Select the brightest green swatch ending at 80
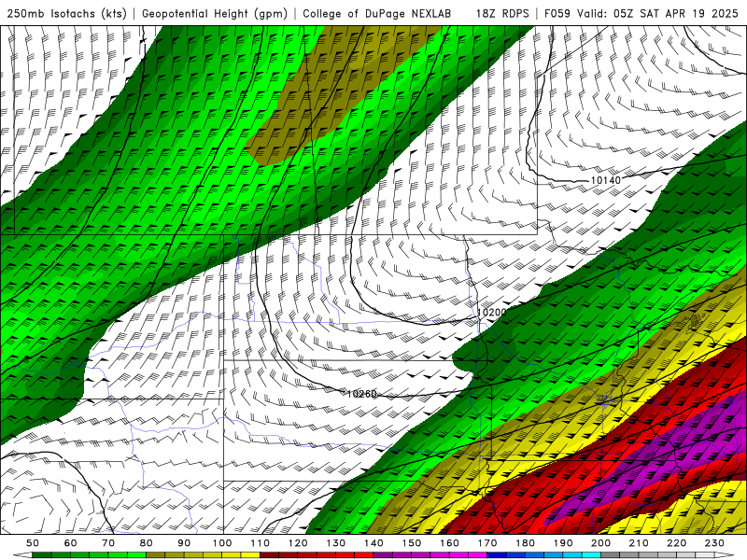 pyautogui.click(x=136, y=554)
